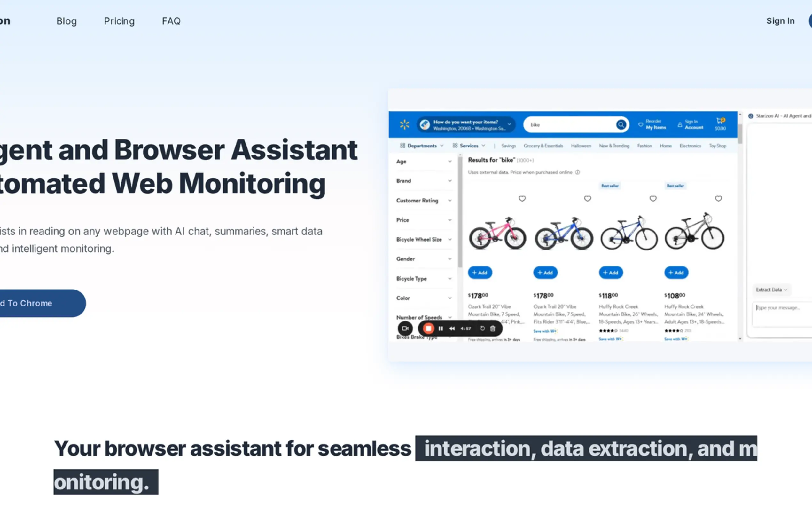
Task: Toggle the heart on the gray Huffy bike
Action: 718,199
